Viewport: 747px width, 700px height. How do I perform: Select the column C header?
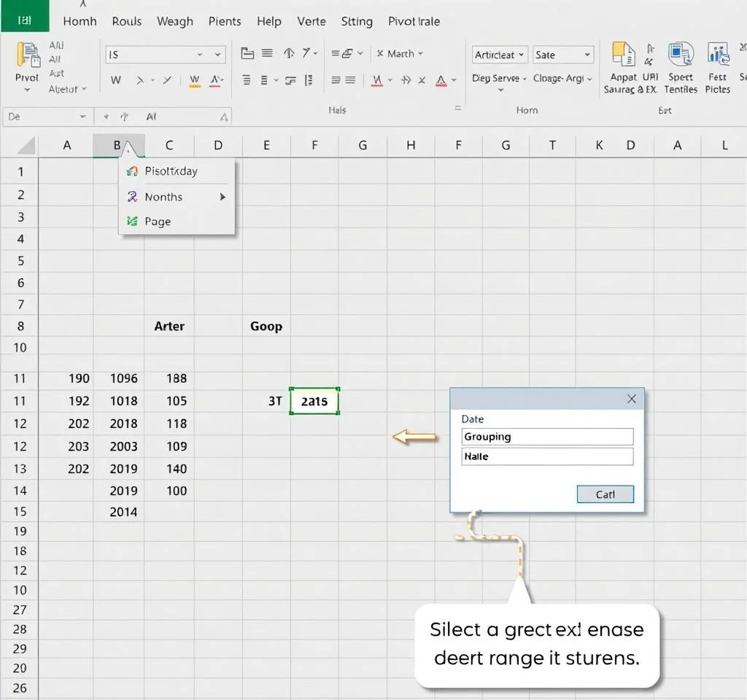169,145
